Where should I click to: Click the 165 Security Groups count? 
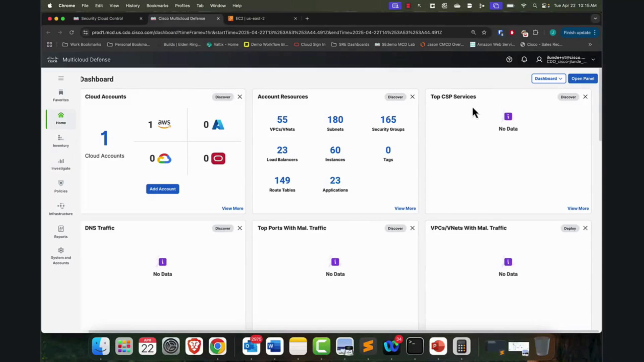(388, 119)
